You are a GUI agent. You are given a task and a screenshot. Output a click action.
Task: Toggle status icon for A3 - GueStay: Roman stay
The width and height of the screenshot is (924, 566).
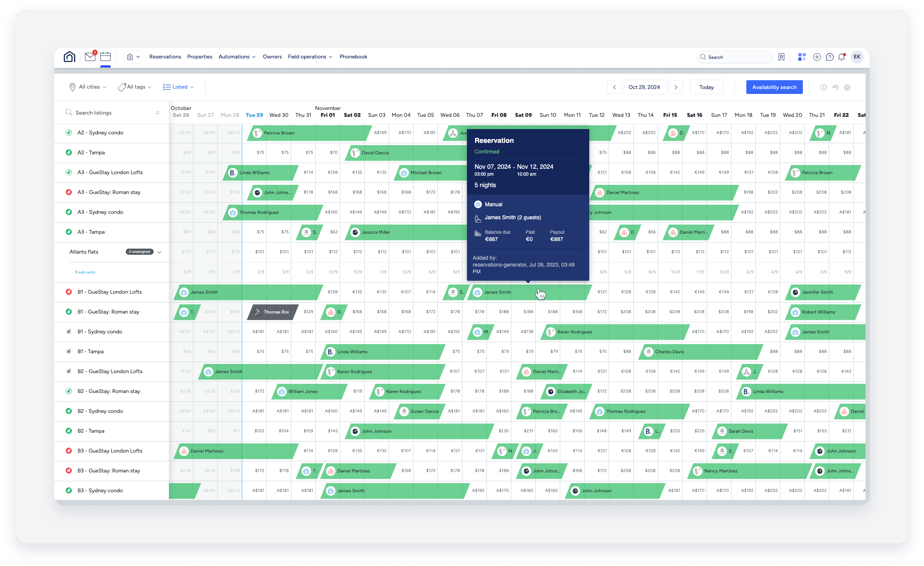tap(69, 192)
